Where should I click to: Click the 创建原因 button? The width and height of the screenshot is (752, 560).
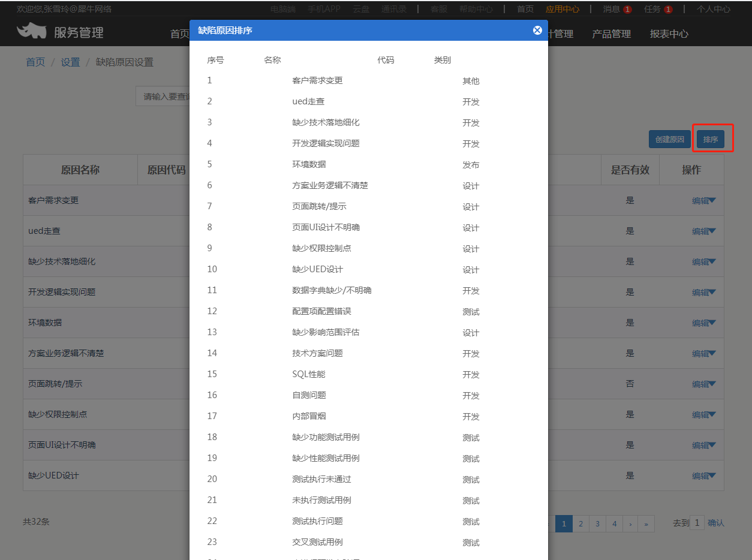(x=670, y=139)
